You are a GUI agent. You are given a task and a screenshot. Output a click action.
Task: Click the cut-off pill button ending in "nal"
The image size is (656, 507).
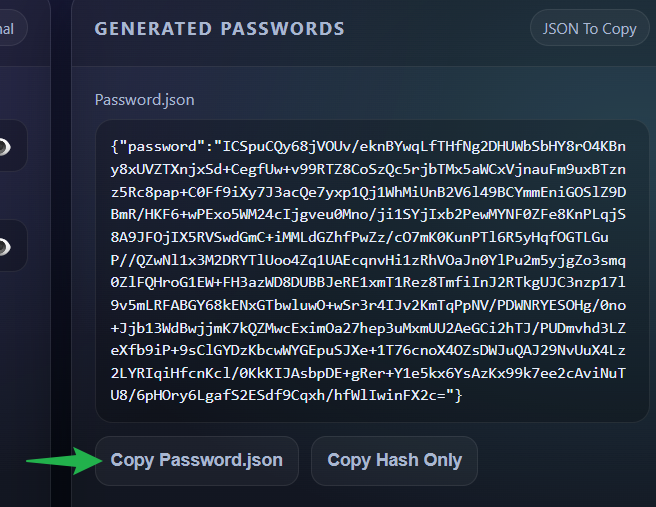[x=10, y=28]
